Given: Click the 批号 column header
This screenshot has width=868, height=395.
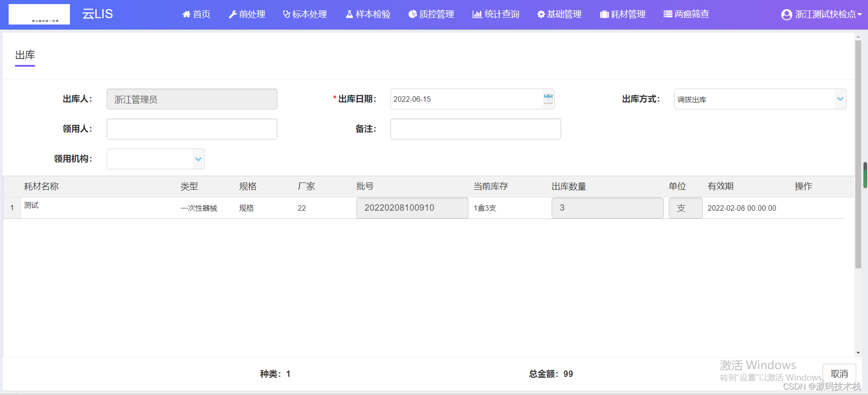Looking at the screenshot, I should [x=365, y=186].
